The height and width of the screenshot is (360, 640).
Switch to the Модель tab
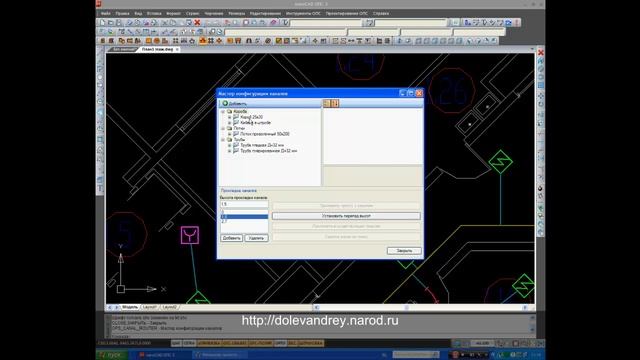point(130,307)
